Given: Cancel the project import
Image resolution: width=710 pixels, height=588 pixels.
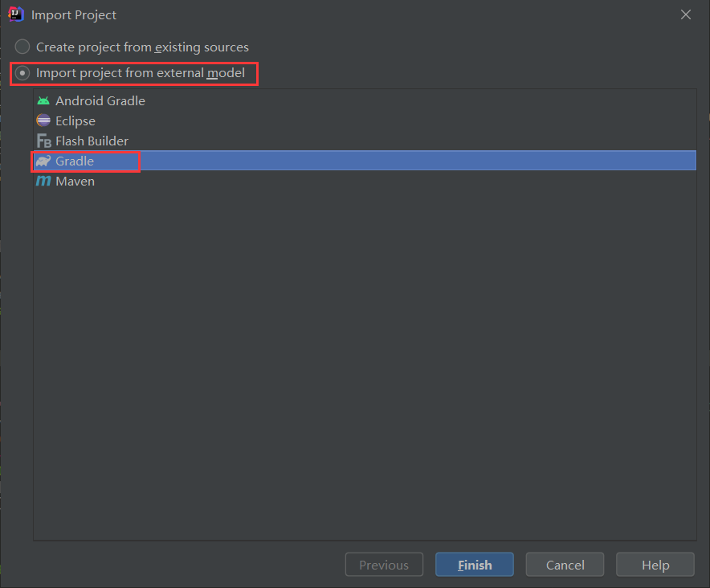Looking at the screenshot, I should (x=565, y=565).
